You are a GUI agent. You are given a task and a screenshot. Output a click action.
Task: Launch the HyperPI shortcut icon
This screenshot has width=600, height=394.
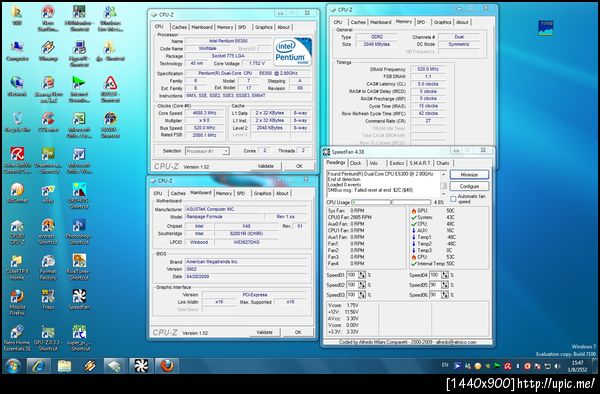[x=79, y=54]
